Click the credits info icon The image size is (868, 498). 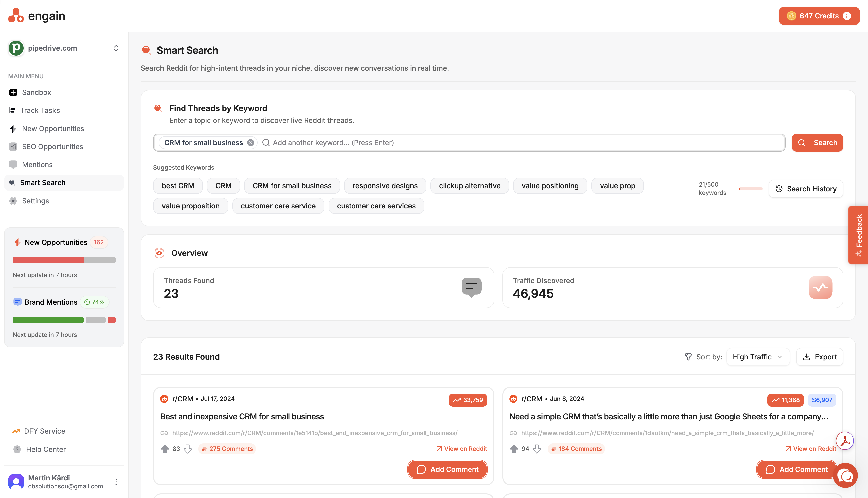847,16
